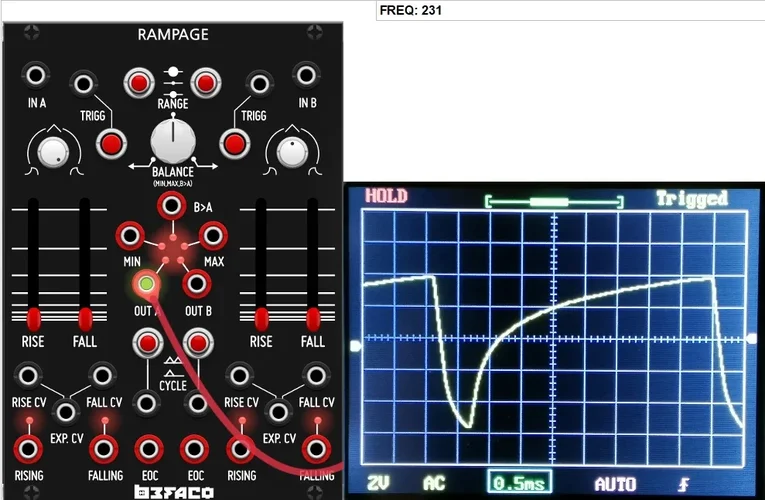Click channel B EXP. CV jack
Image resolution: width=765 pixels, height=500 pixels.
278,411
